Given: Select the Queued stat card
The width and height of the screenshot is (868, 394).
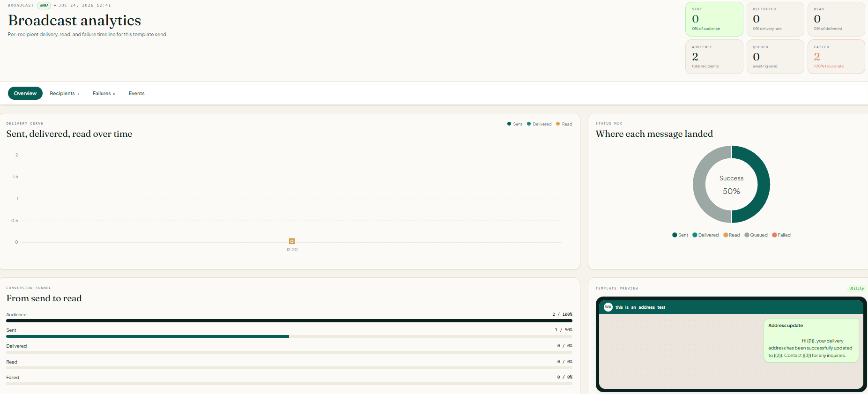Looking at the screenshot, I should (775, 57).
